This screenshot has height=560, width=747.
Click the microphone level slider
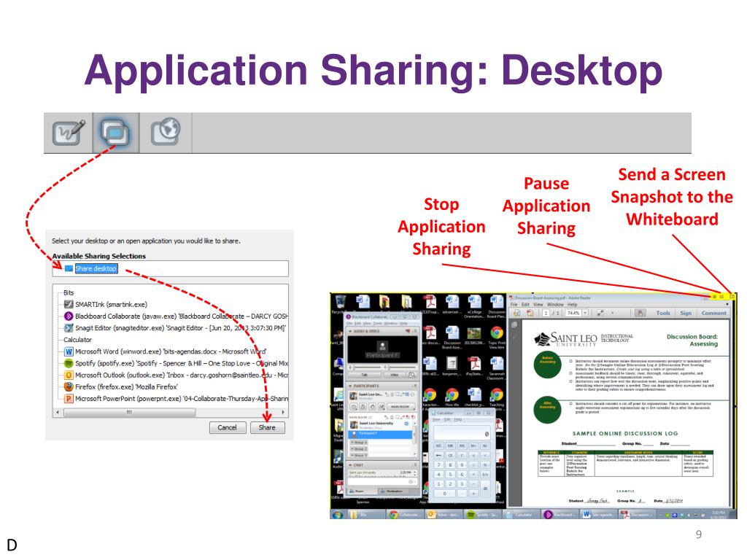(x=366, y=367)
